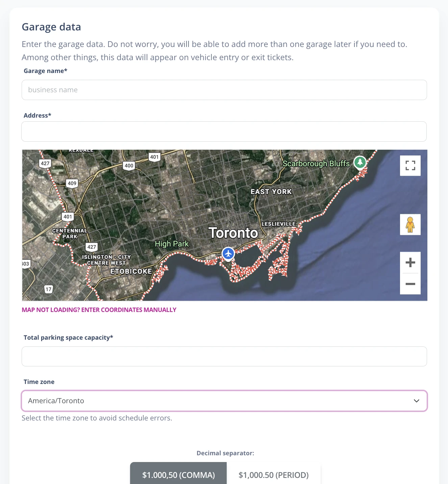The height and width of the screenshot is (484, 448).
Task: Click the High Park label on the map
Action: pos(172,244)
